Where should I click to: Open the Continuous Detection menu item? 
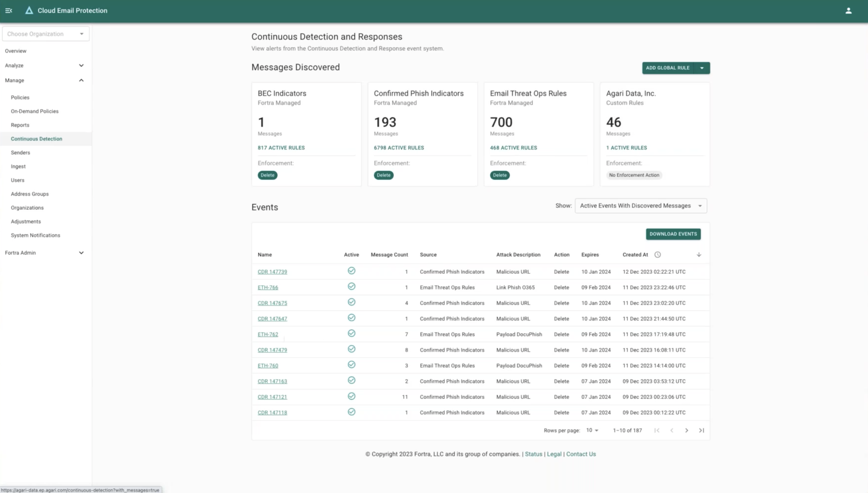(36, 138)
